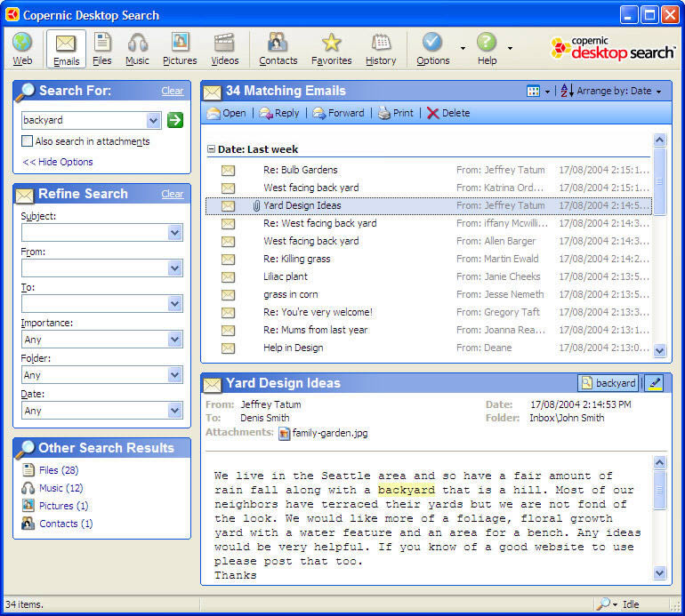Open the selected email
Image resolution: width=685 pixels, height=616 pixels.
tap(226, 113)
